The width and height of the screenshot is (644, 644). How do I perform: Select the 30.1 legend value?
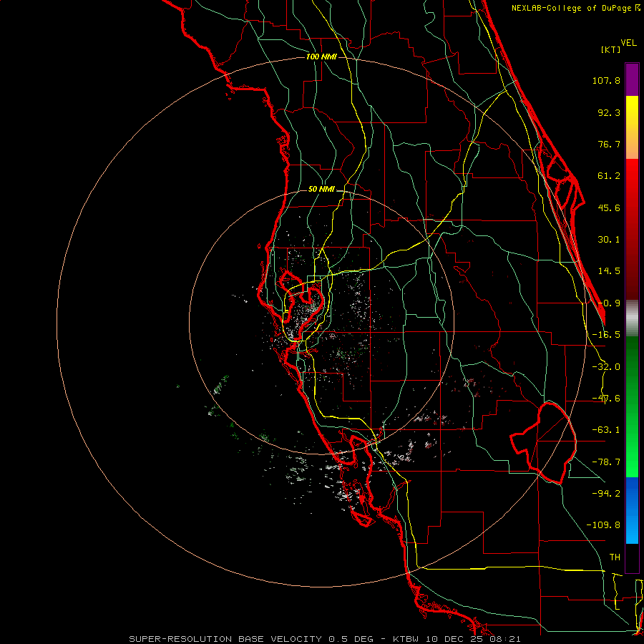(x=609, y=240)
